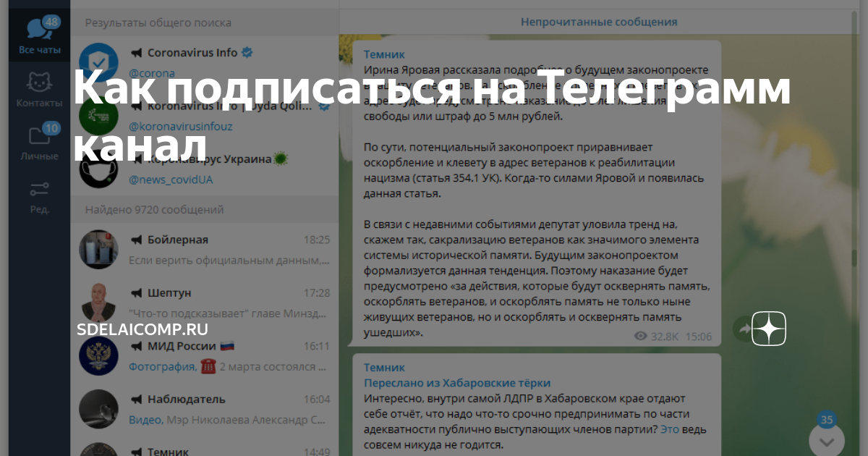This screenshot has height=456, width=868.
Task: Click the Найдено 9720 сообщений header
Action: point(205,210)
